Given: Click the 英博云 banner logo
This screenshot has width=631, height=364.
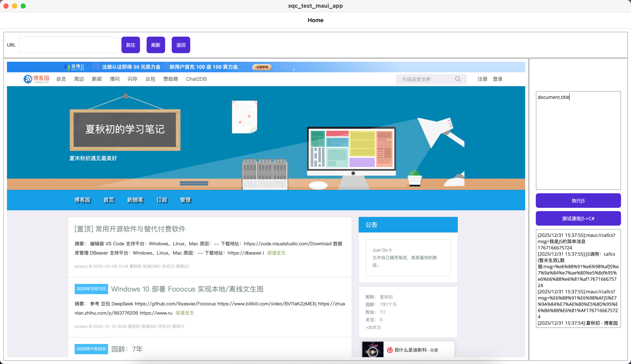Looking at the screenshot, I should (x=74, y=67).
